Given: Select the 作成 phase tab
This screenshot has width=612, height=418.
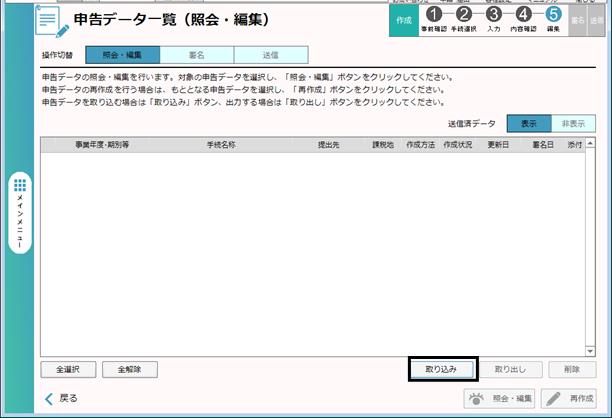Looking at the screenshot, I should pyautogui.click(x=404, y=20).
